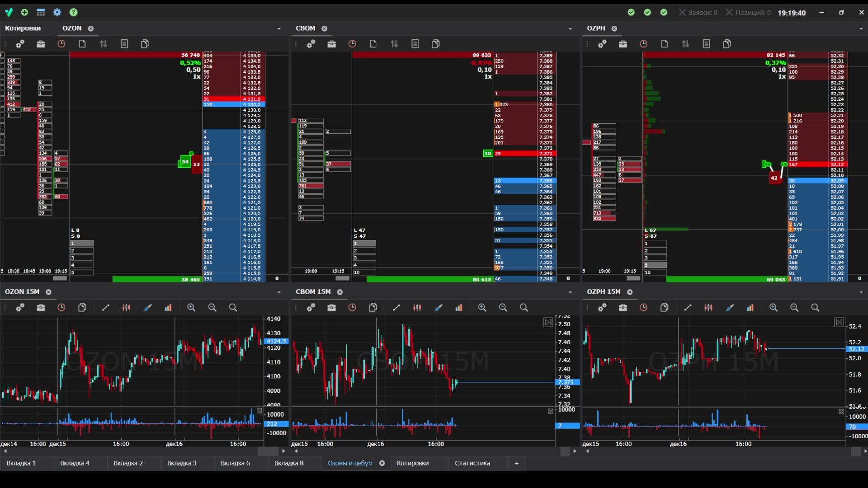Toggle volume level 1 under CBOM order book
Viewport: 868px width, 488px height.
pyautogui.click(x=364, y=244)
